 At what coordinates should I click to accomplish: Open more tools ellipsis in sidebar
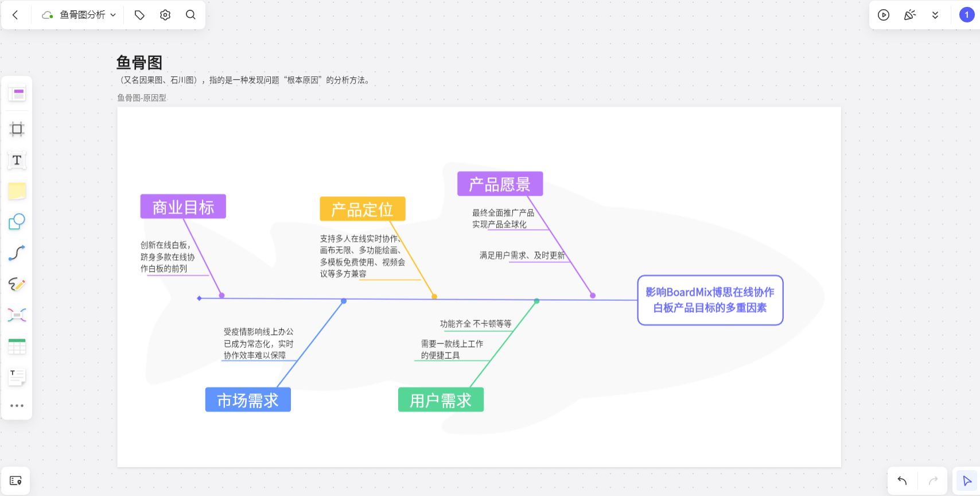click(17, 406)
